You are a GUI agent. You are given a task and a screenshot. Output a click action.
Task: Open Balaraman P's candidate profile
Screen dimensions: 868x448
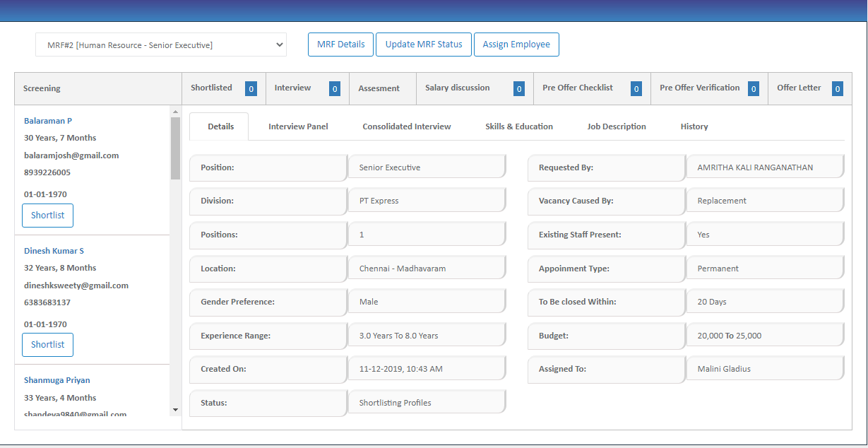[x=47, y=120]
